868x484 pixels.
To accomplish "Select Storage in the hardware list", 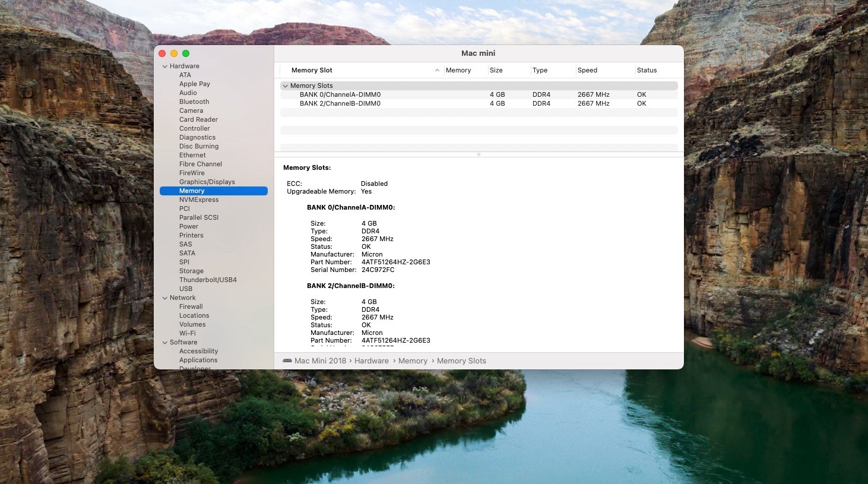I will click(191, 271).
